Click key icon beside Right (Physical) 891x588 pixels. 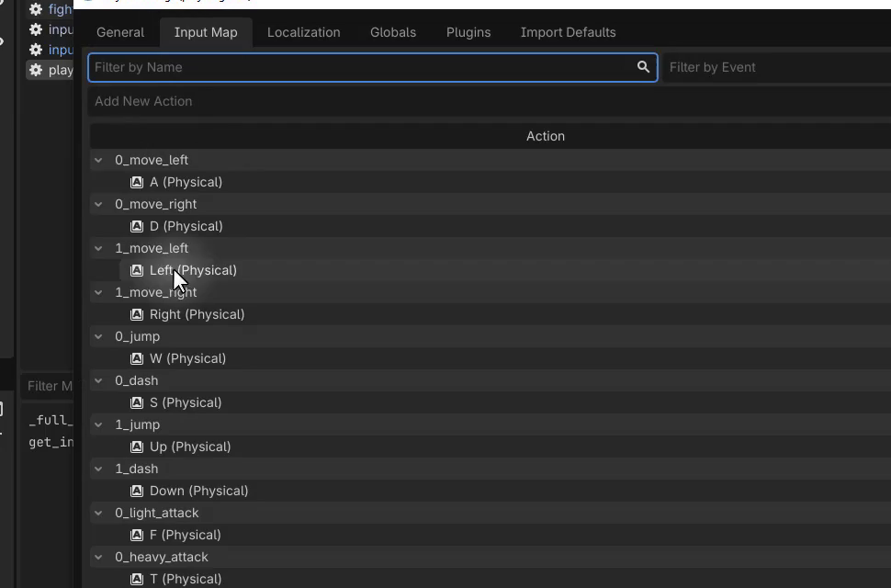point(136,315)
